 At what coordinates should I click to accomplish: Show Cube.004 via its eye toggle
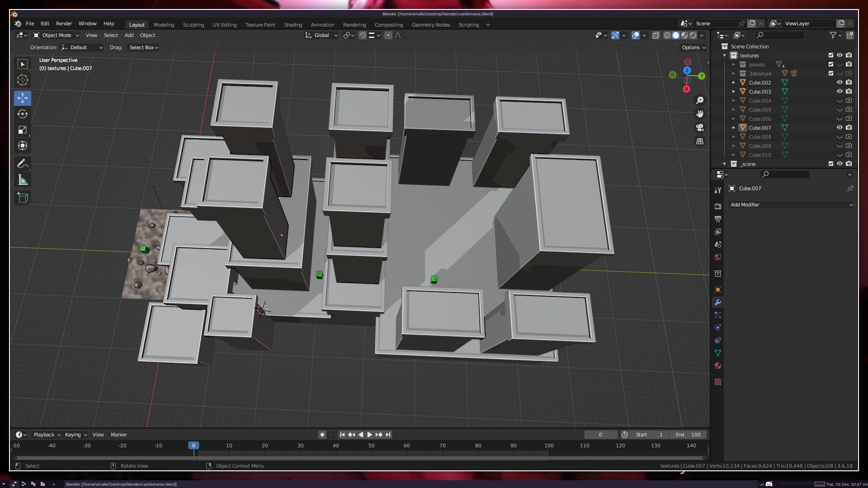point(840,101)
